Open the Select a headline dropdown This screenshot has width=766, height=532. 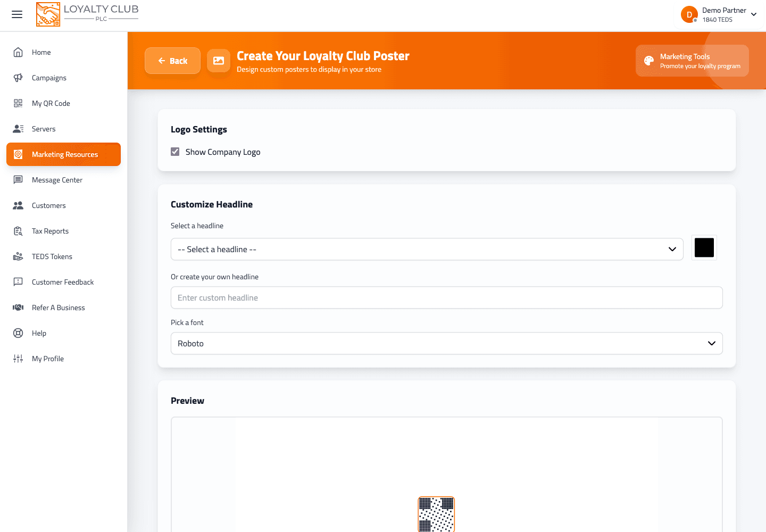427,249
